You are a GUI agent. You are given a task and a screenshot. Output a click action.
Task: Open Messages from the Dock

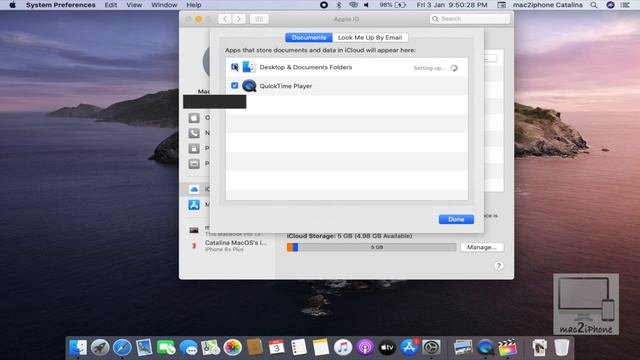pyautogui.click(x=188, y=348)
